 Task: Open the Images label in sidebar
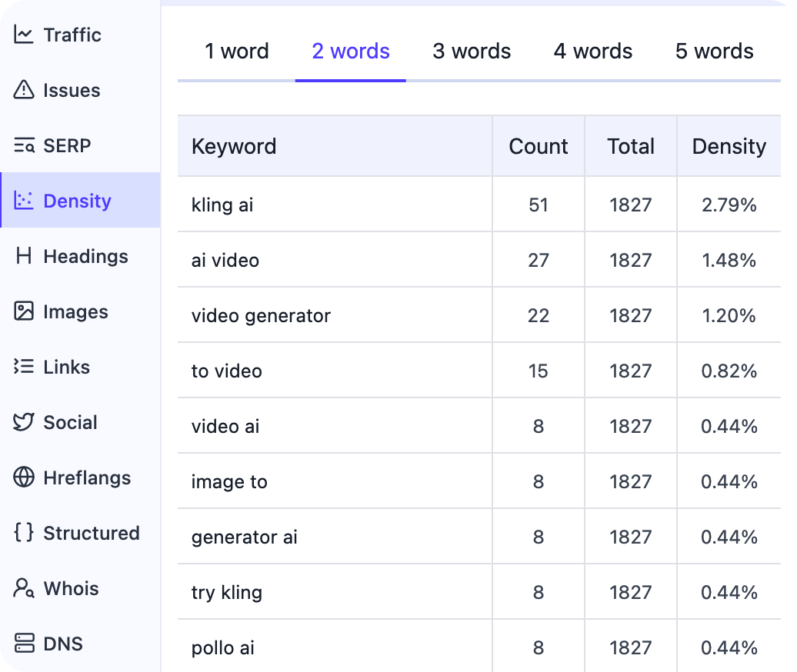click(75, 312)
